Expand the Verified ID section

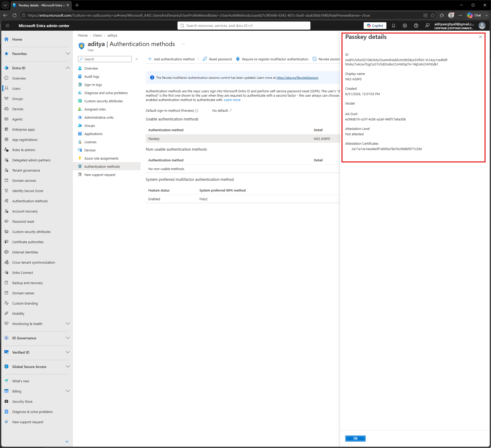pos(68,352)
